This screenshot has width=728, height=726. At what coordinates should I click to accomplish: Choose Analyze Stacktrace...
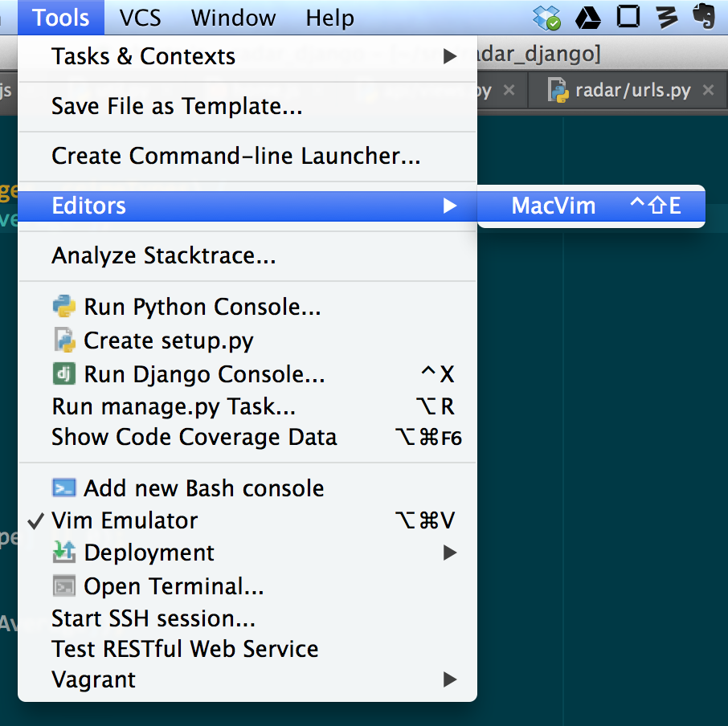point(247,255)
